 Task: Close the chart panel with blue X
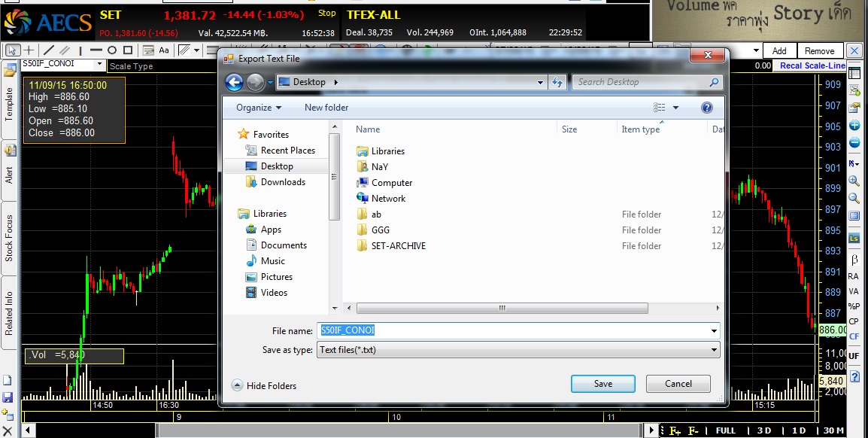click(854, 51)
